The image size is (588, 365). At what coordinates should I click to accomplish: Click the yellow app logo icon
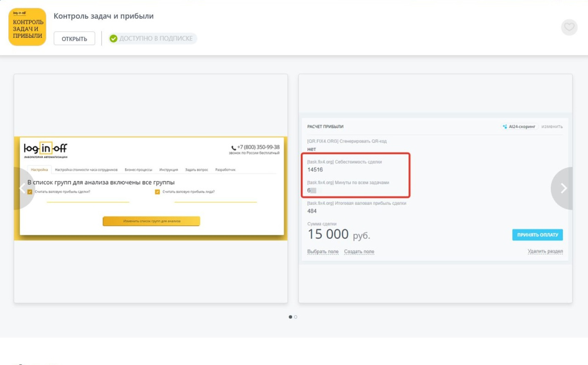click(28, 27)
